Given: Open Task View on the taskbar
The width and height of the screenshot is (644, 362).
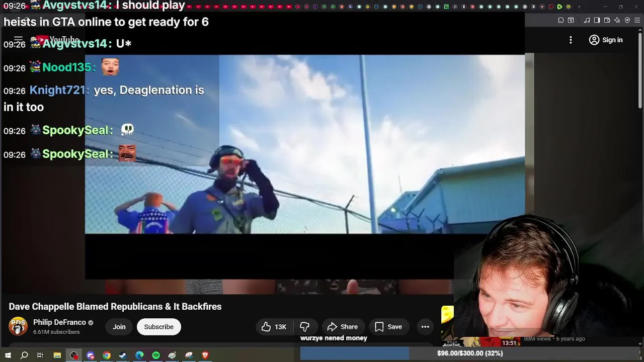Looking at the screenshot, I should [40, 355].
